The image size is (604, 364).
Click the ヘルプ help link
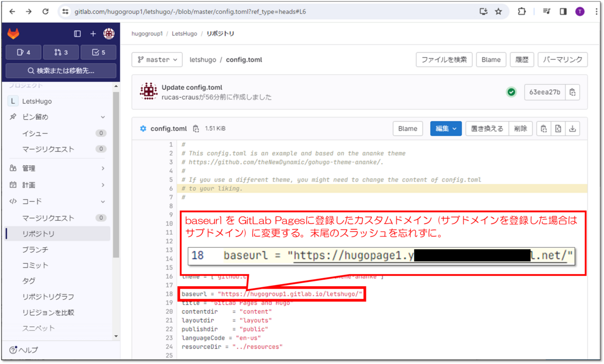tap(24, 350)
